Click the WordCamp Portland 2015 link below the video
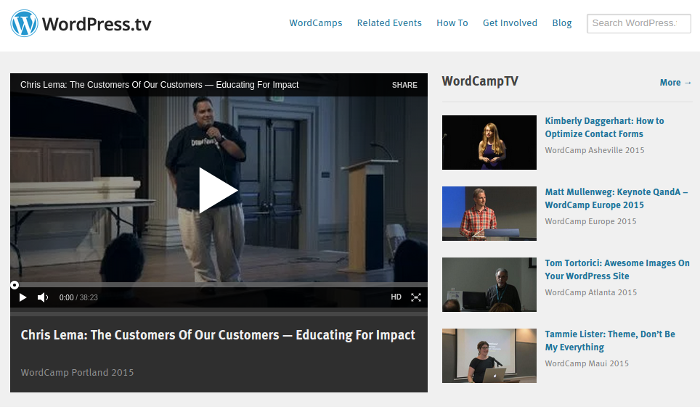 point(77,372)
